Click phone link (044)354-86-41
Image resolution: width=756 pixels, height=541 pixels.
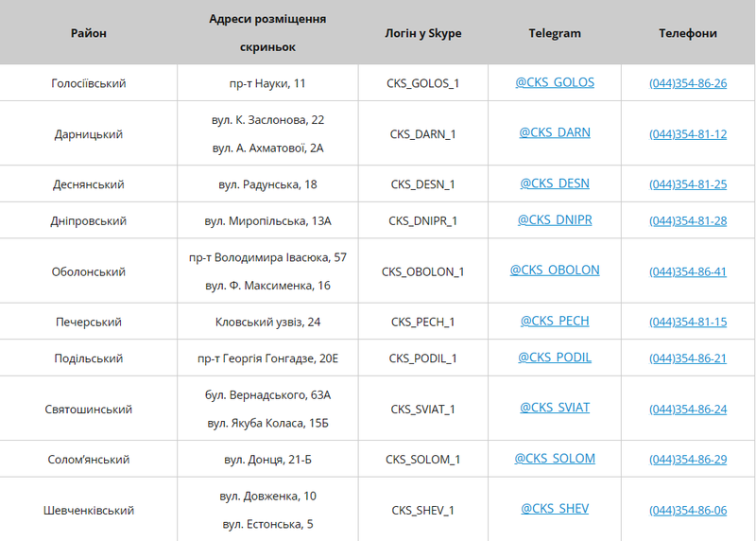pos(688,271)
